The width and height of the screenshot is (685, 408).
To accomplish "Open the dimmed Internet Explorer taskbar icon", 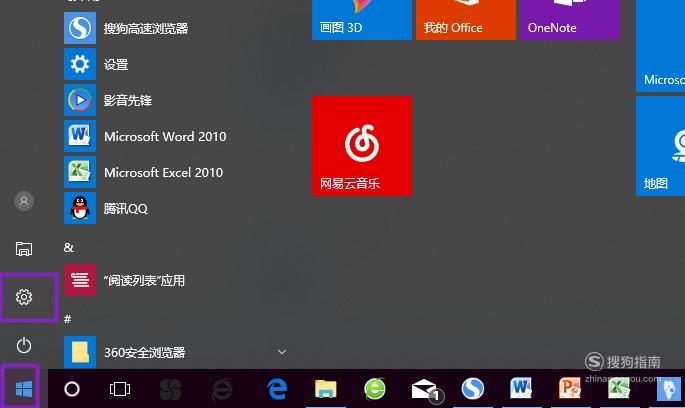I will tap(222, 389).
